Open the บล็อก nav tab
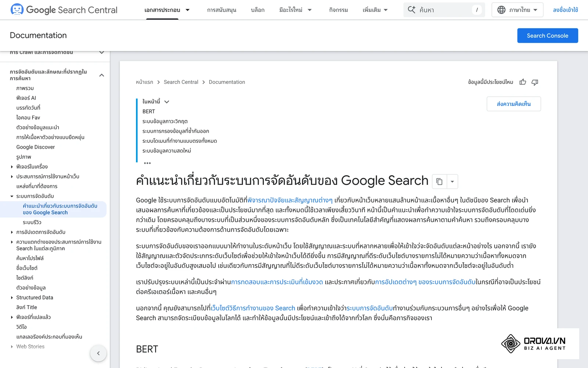This screenshot has width=588, height=368. (258, 10)
